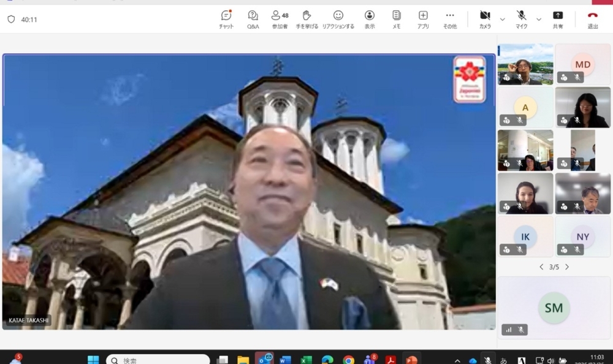
Task: Expand the camera options dropdown arrow
Action: point(503,20)
